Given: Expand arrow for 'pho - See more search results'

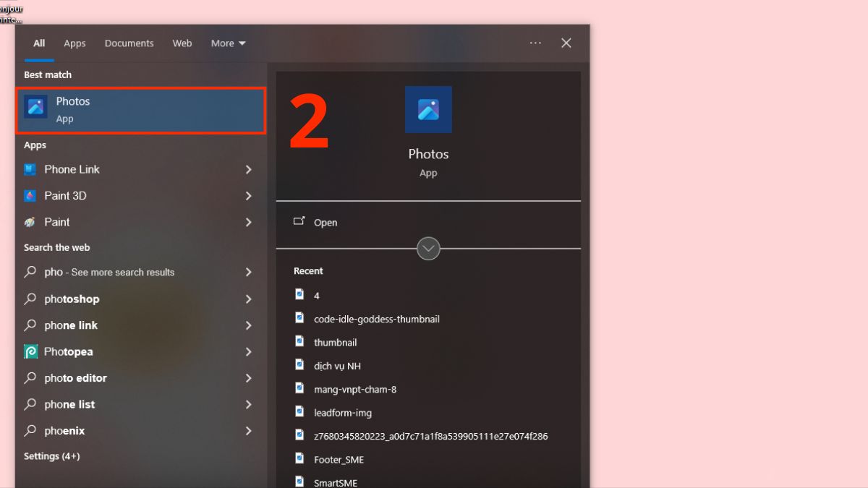Looking at the screenshot, I should pos(248,272).
